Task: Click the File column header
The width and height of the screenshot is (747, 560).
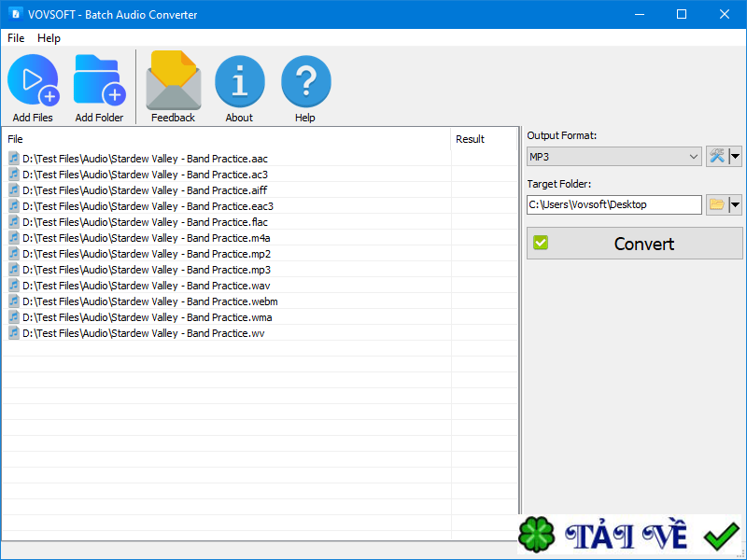Action: [x=224, y=139]
